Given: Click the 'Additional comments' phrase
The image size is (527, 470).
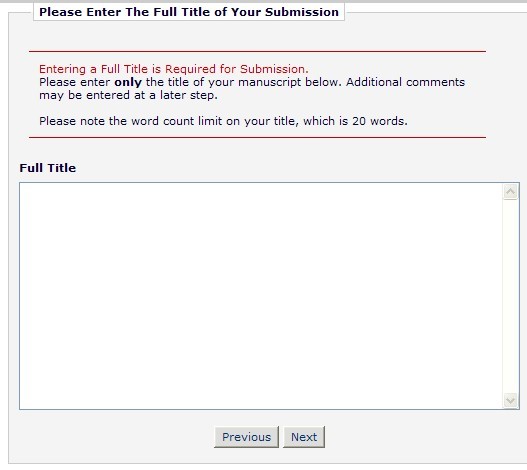Looking at the screenshot, I should coord(406,82).
